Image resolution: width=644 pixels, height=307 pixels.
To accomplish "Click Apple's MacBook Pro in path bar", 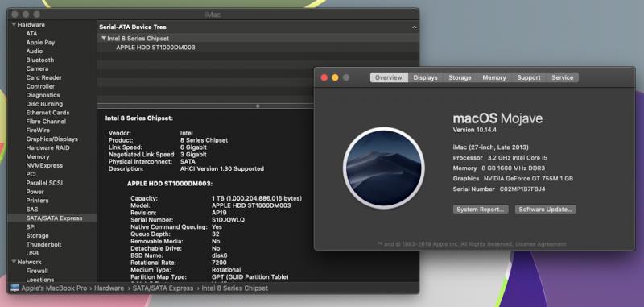I will 54,288.
